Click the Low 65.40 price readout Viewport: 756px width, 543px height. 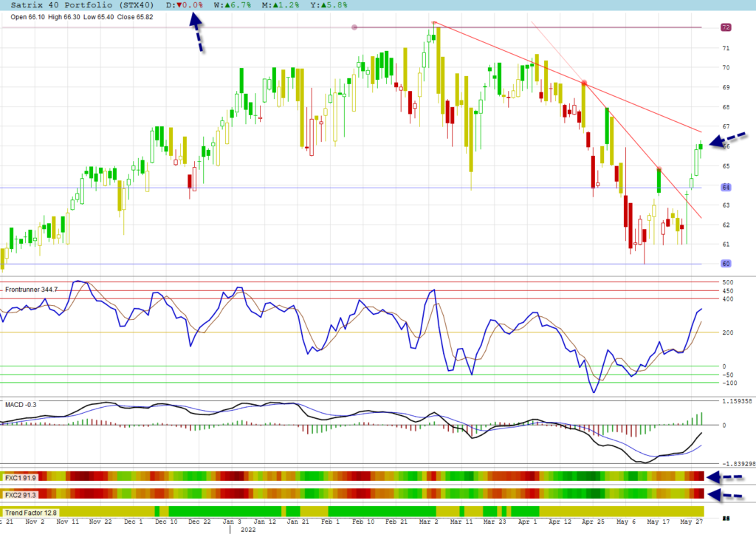[x=99, y=17]
